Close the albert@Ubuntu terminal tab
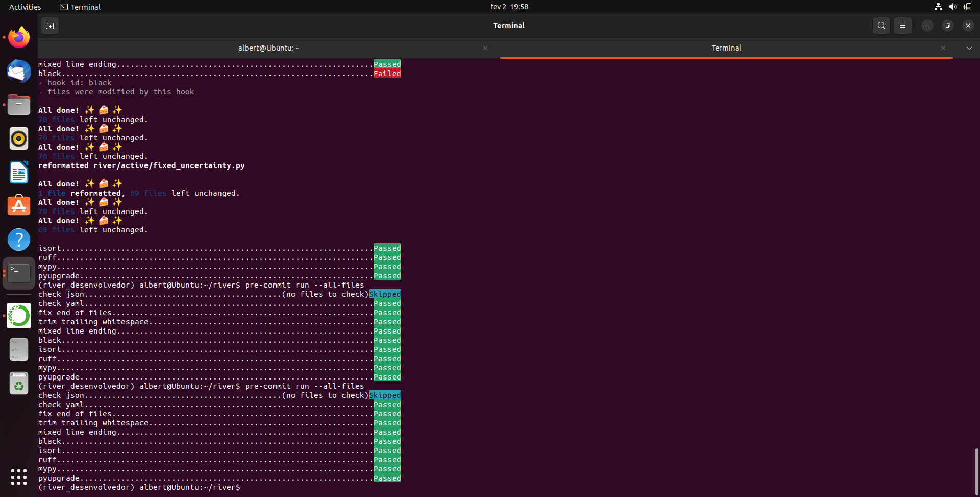The height and width of the screenshot is (497, 980). 485,48
